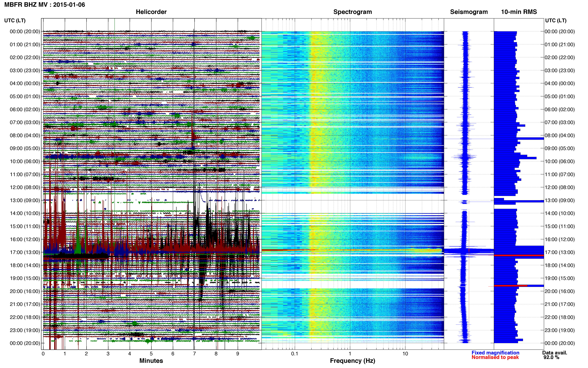Click the left-axis '20:00 (16:00)' time label
588x368 pixels.
tap(25, 291)
